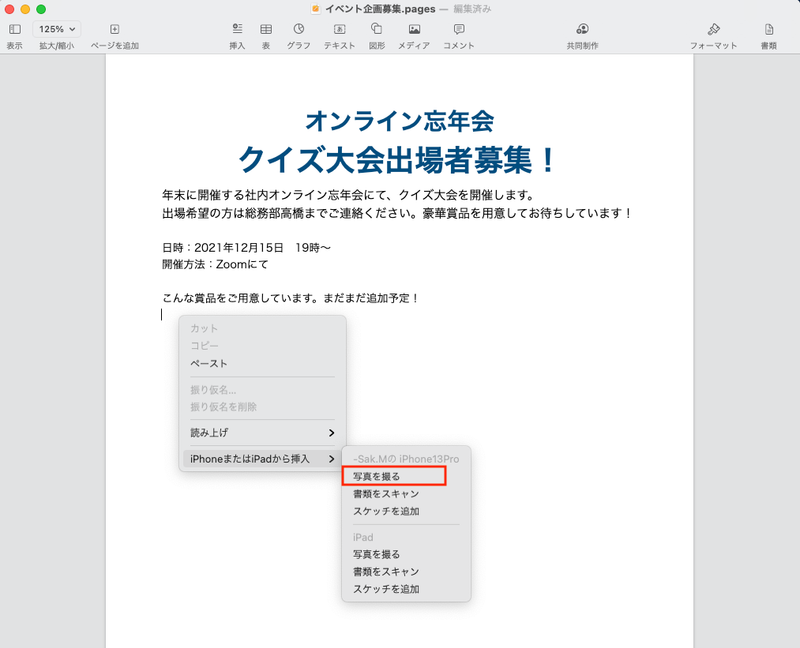800x648 pixels.
Task: Click the Comment (コメント) toolbar icon
Action: [458, 30]
